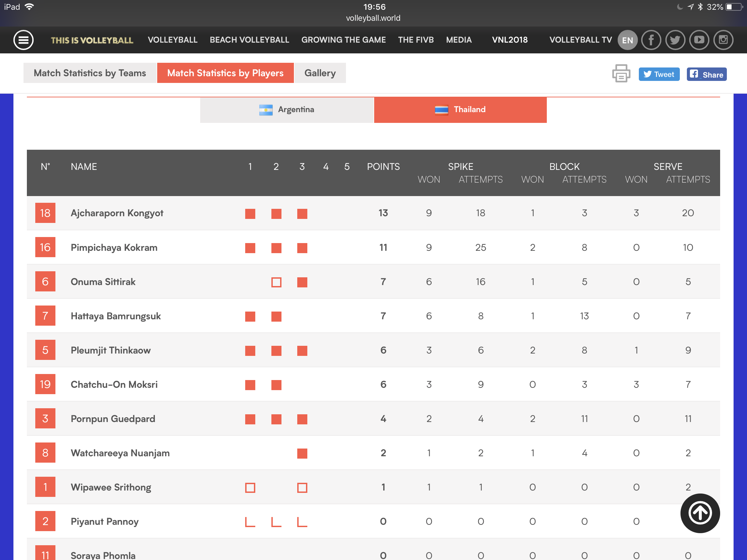
Task: Select the Thailand team tab
Action: coord(460,110)
